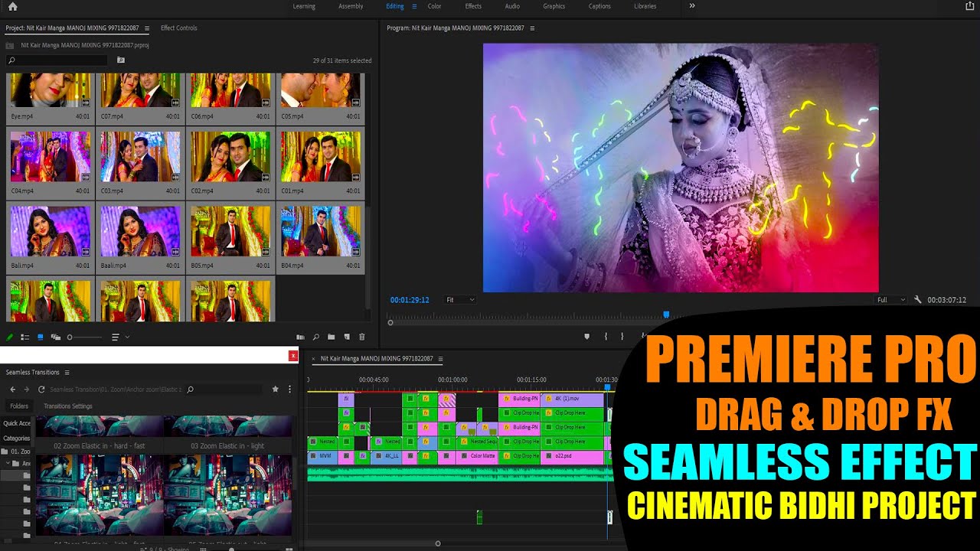
Task: Open Seamless Transitions panel menu
Action: 67,373
